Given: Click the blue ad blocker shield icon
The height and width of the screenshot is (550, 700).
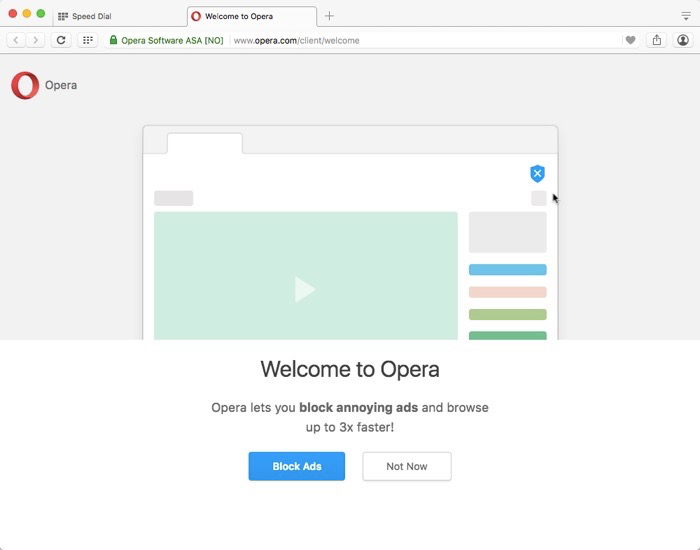Looking at the screenshot, I should point(538,174).
